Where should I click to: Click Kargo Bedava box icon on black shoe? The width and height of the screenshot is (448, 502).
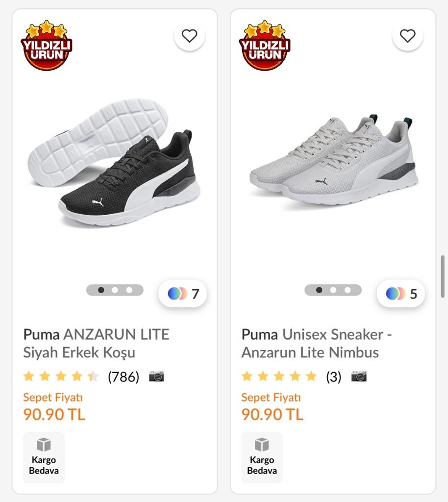[44, 445]
